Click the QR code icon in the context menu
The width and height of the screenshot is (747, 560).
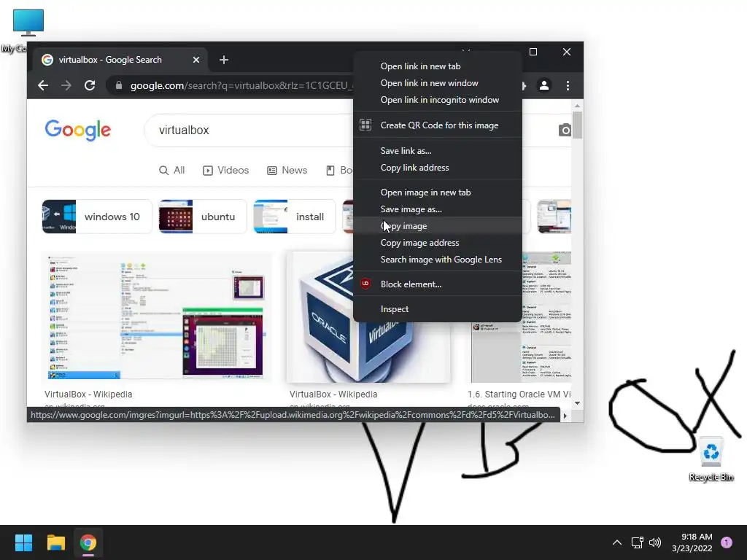pyautogui.click(x=365, y=125)
